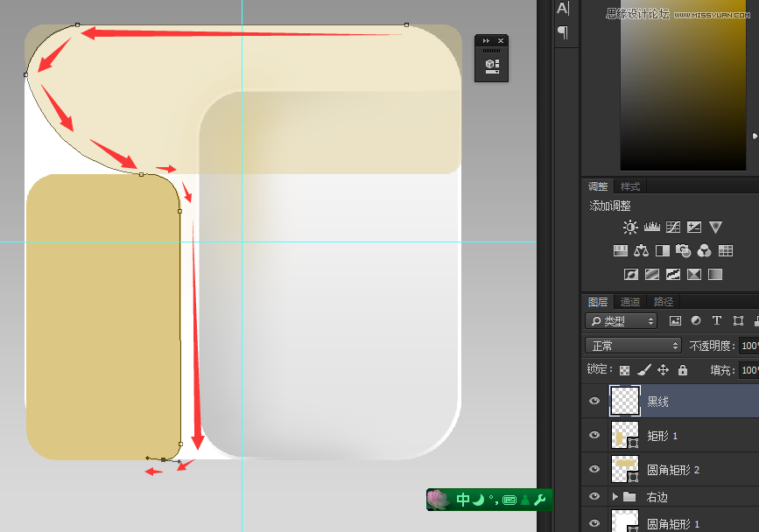
Task: Filter layers by type (T) layers
Action: (x=717, y=320)
